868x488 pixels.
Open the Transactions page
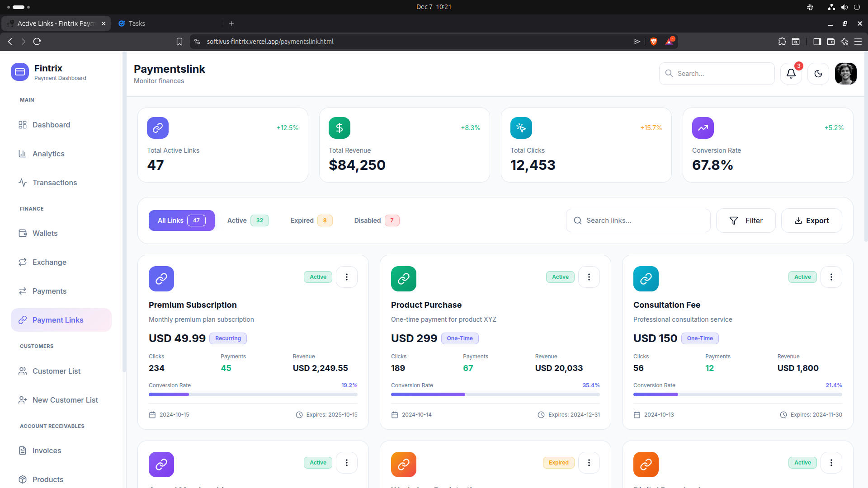pyautogui.click(x=54, y=183)
